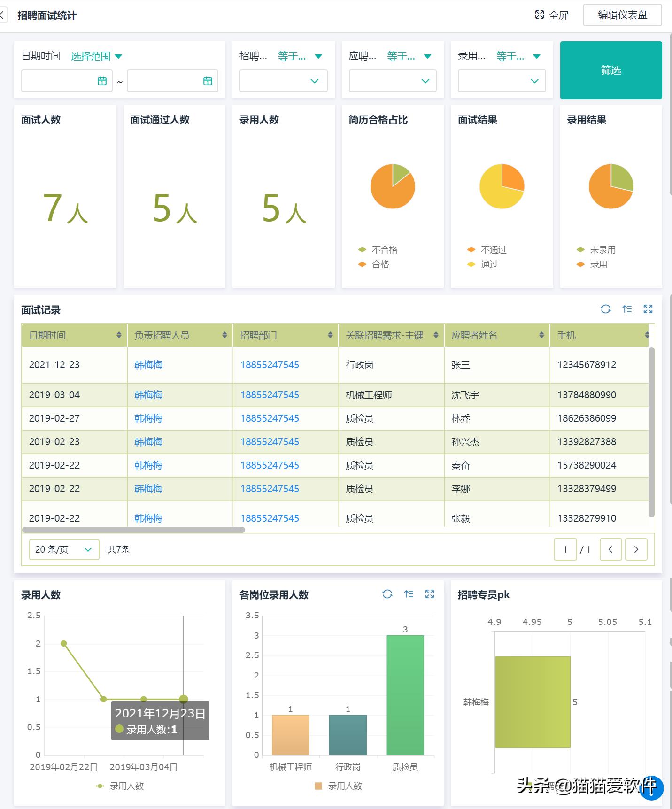Click the page number input box
672x809 pixels.
(x=565, y=549)
